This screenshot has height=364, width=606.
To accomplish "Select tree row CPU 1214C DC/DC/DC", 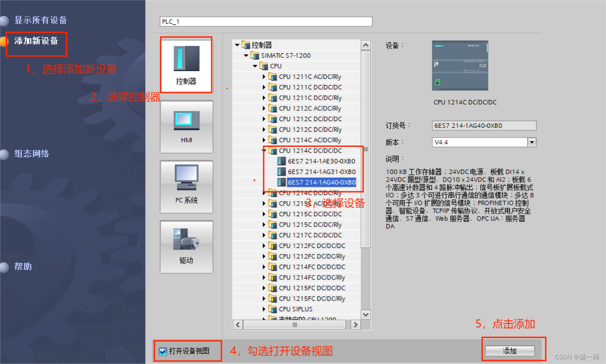I will click(297, 151).
